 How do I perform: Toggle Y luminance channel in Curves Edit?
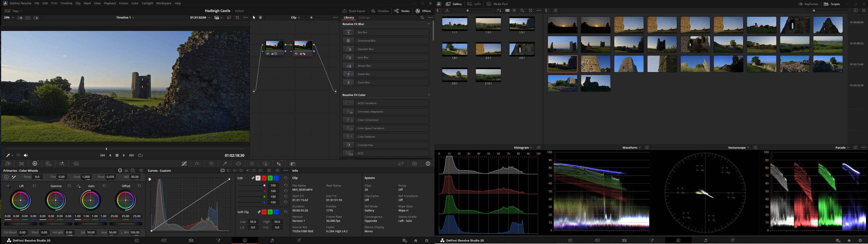pyautogui.click(x=258, y=178)
